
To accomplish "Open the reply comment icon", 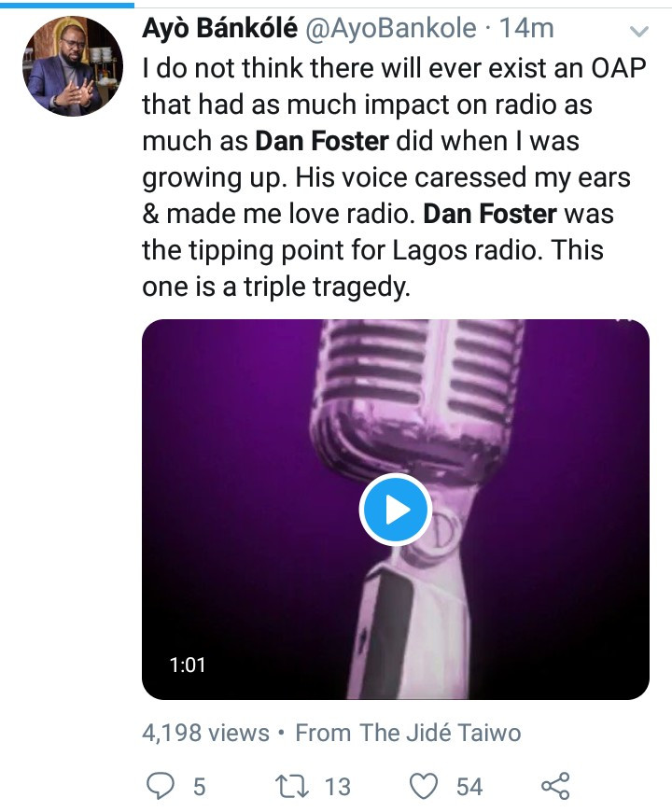I will tap(160, 786).
